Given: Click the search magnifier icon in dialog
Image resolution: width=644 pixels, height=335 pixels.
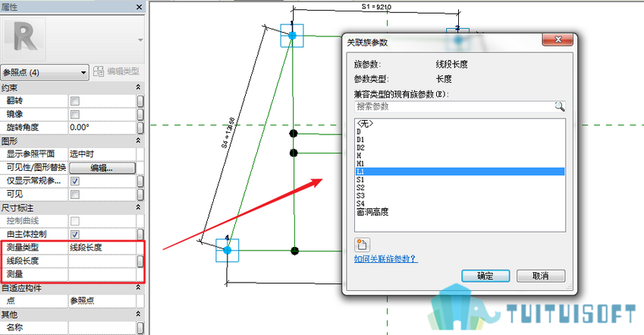Looking at the screenshot, I should tap(559, 106).
